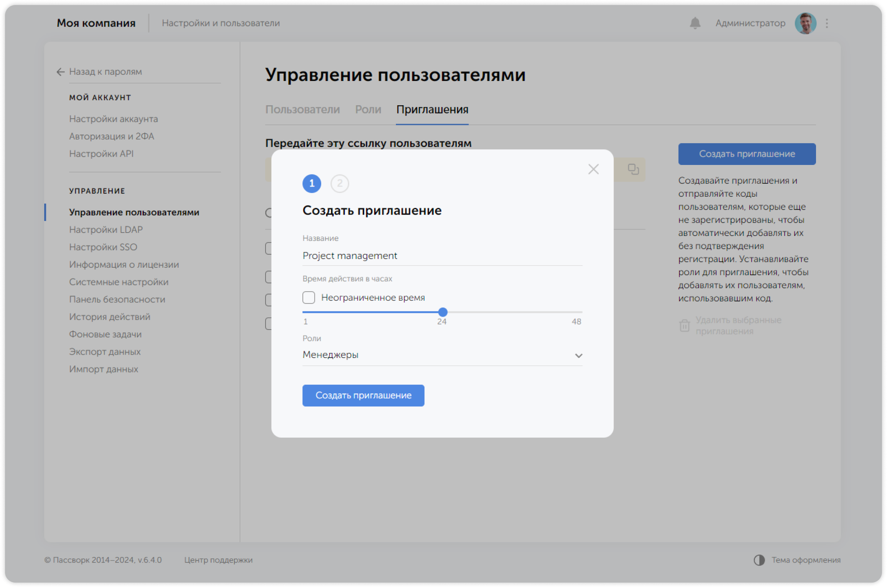Open the three-dot menu in top bar
887x588 pixels.
(826, 23)
